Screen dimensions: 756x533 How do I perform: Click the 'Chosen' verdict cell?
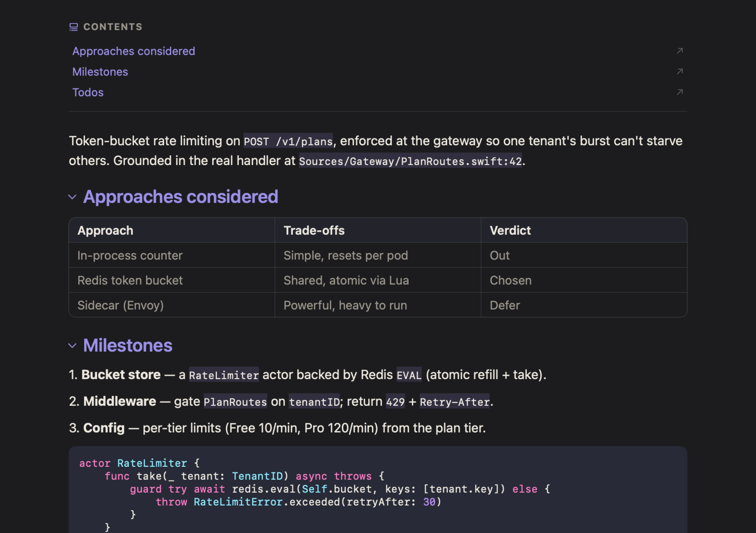584,280
